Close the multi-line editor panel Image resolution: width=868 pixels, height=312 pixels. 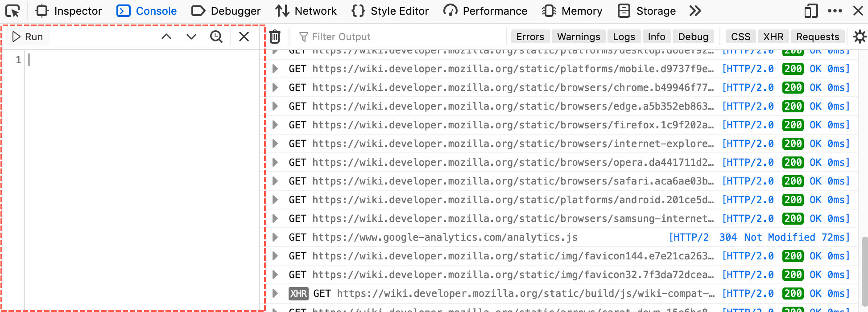(x=244, y=37)
